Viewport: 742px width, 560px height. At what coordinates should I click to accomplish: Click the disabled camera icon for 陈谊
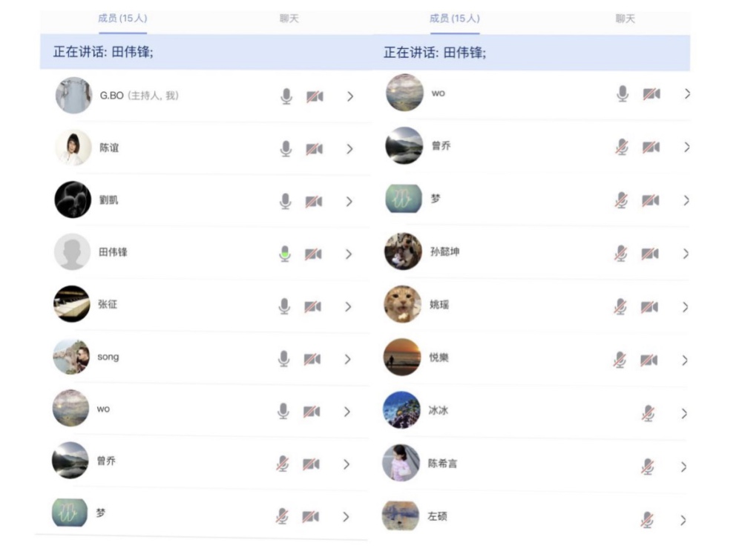[315, 149]
